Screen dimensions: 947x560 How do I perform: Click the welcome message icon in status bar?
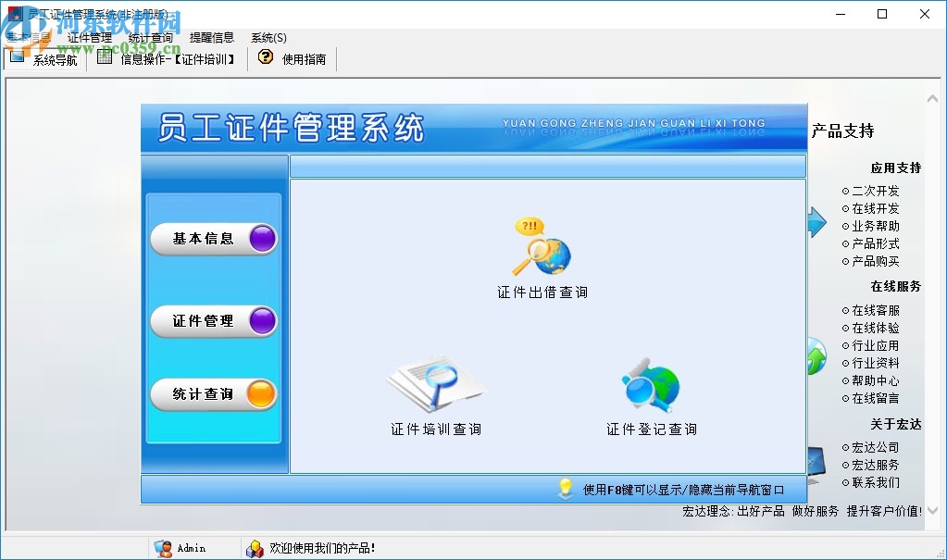tap(255, 547)
